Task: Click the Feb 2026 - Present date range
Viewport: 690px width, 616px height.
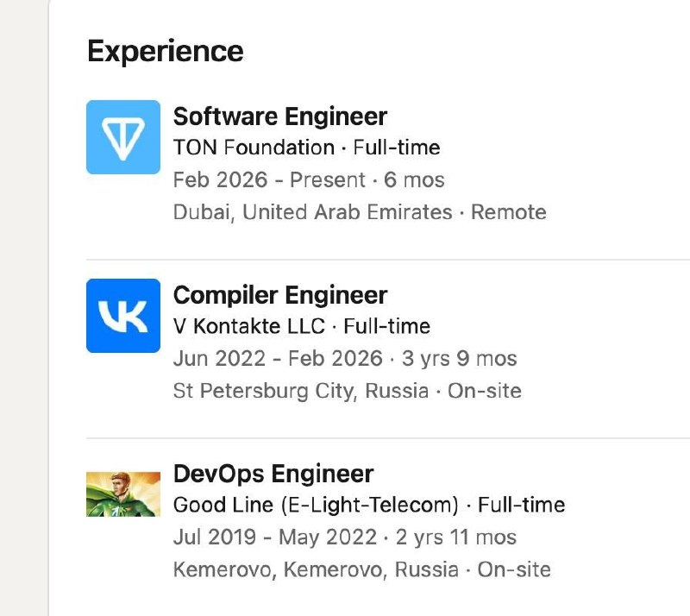Action: pos(269,180)
